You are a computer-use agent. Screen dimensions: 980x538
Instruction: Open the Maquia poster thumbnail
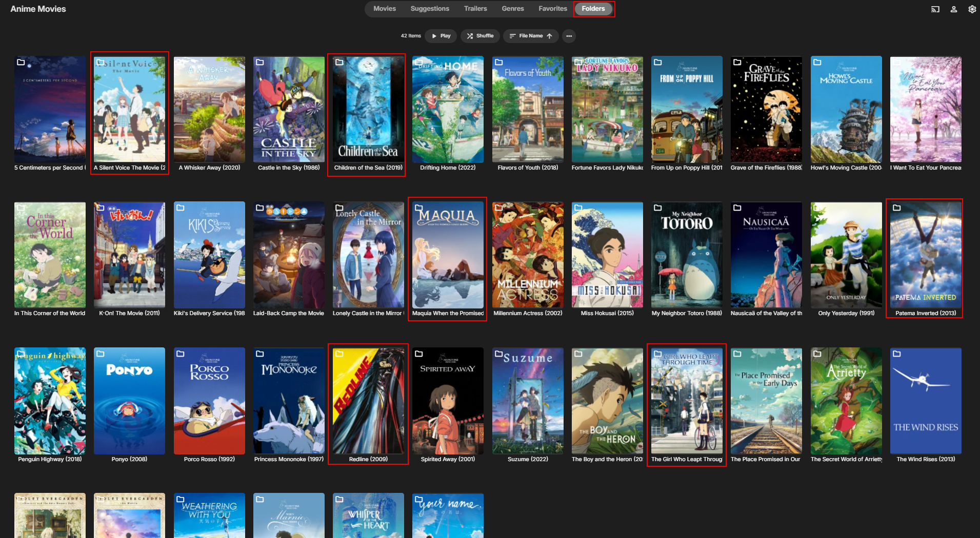448,255
